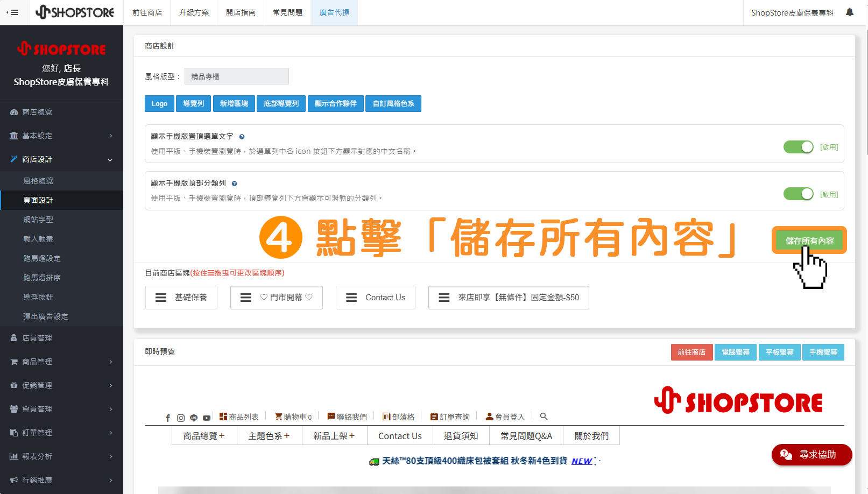
Task: Open 自訂風格色系 color settings
Action: point(393,103)
